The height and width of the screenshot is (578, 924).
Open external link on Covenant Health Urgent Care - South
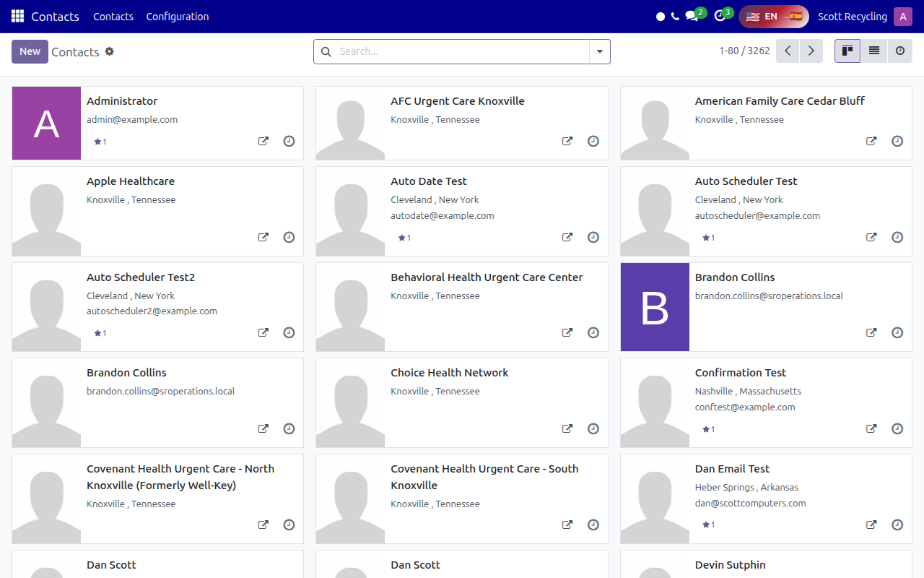(x=567, y=525)
